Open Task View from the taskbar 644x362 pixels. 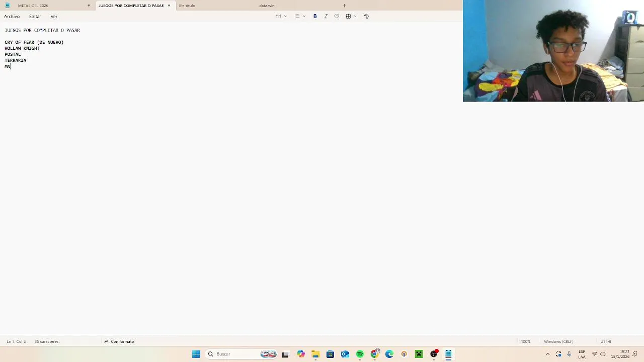(285, 354)
